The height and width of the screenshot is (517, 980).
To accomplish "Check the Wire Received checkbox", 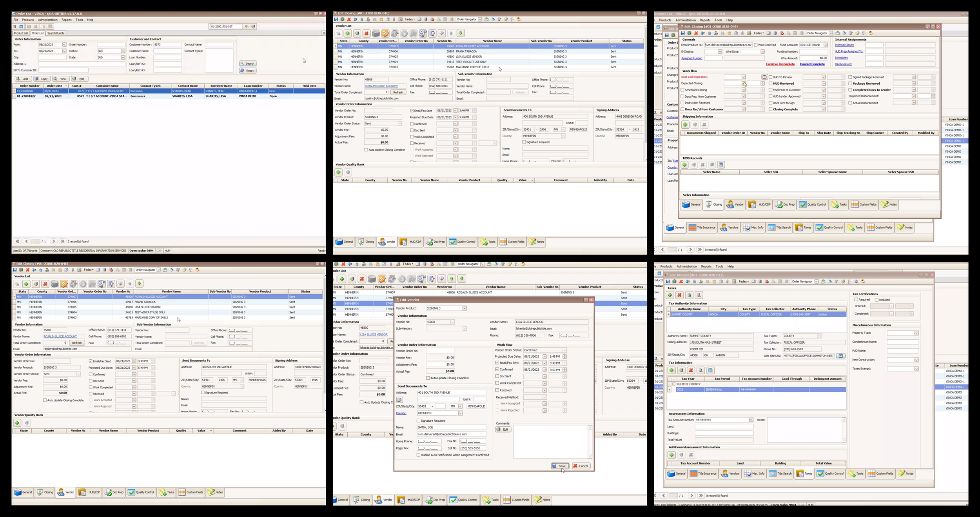I will pos(755,45).
